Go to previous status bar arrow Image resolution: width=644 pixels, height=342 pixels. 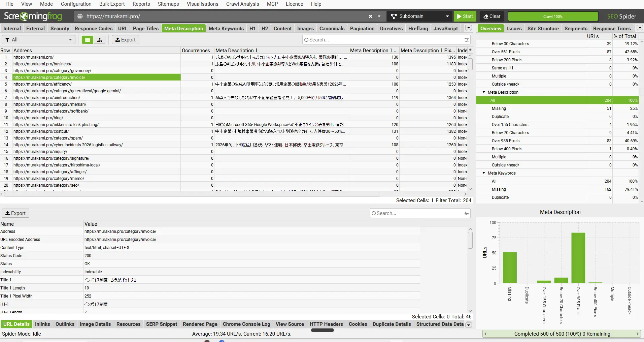coord(485,334)
